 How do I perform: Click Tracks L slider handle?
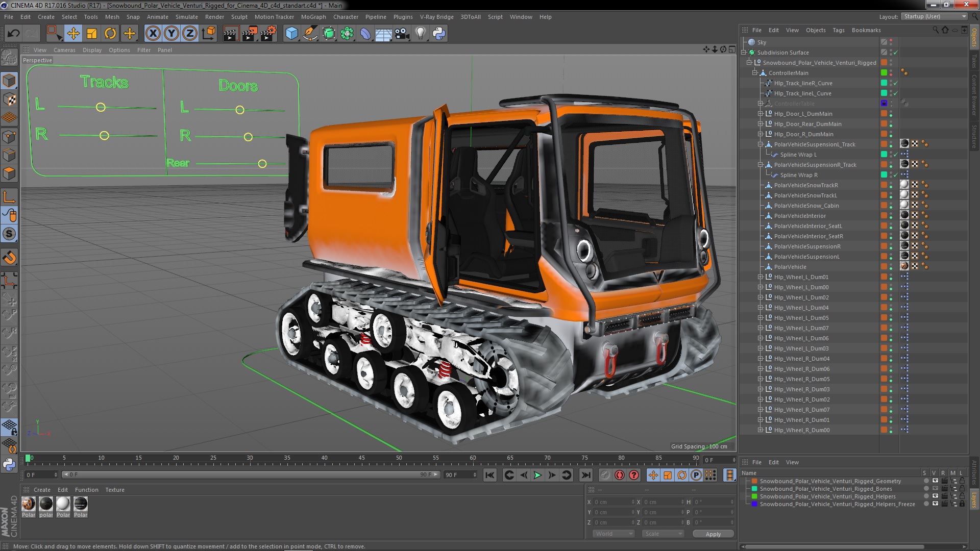tap(101, 107)
